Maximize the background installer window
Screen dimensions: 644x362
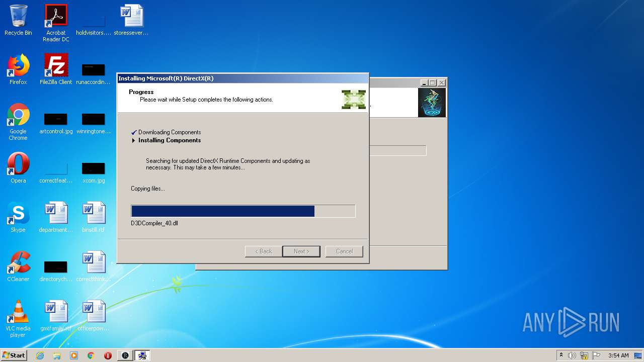click(433, 83)
